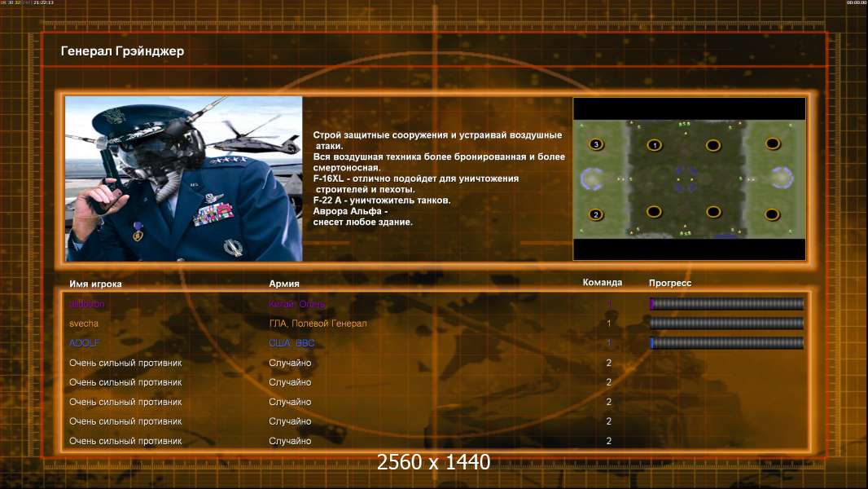Click the tip 'F-22 A - уничтожитель танков.'
Viewport: 868px width, 489px height.
382,200
